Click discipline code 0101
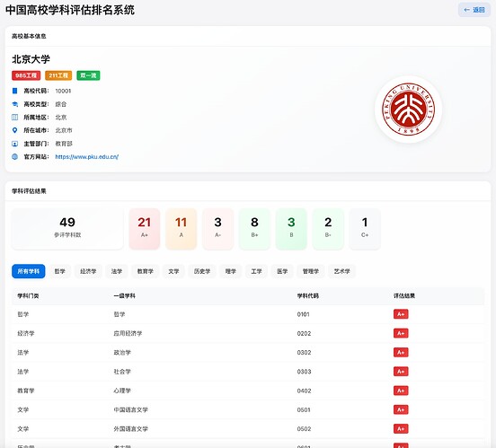 click(x=304, y=314)
